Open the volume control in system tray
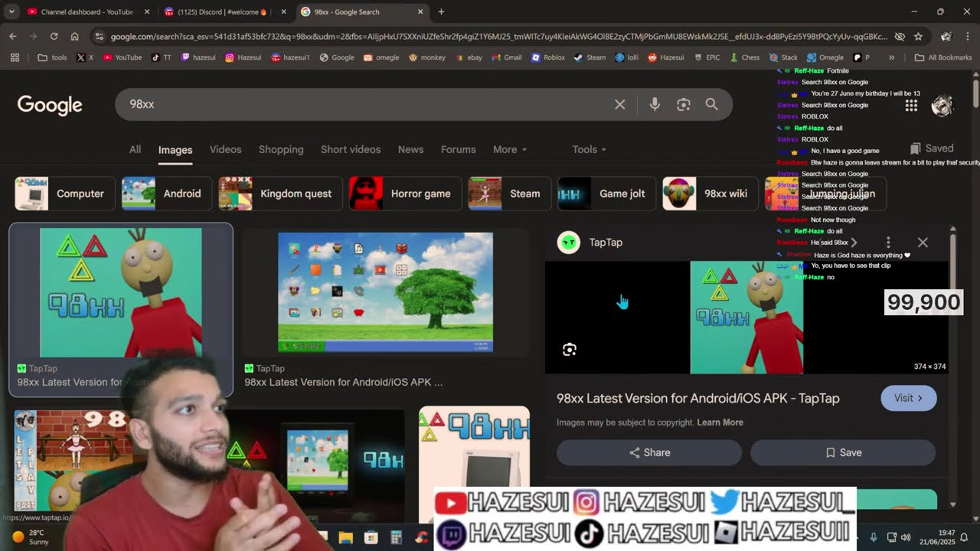The width and height of the screenshot is (980, 551). click(x=906, y=537)
